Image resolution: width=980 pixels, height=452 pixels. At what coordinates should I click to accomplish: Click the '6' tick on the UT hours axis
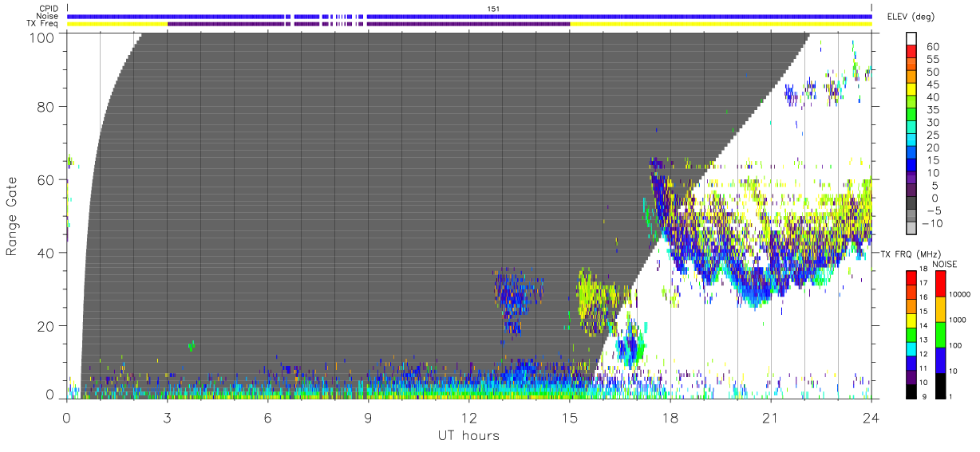pyautogui.click(x=267, y=418)
